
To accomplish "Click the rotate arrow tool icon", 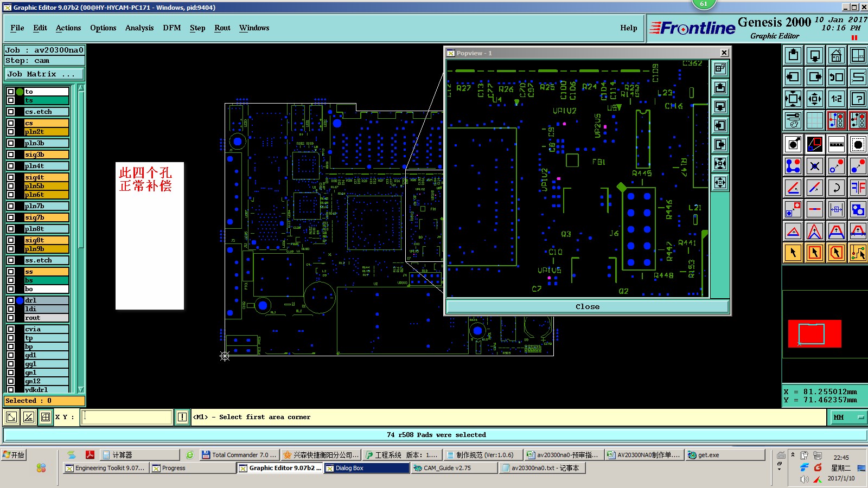I will point(837,188).
